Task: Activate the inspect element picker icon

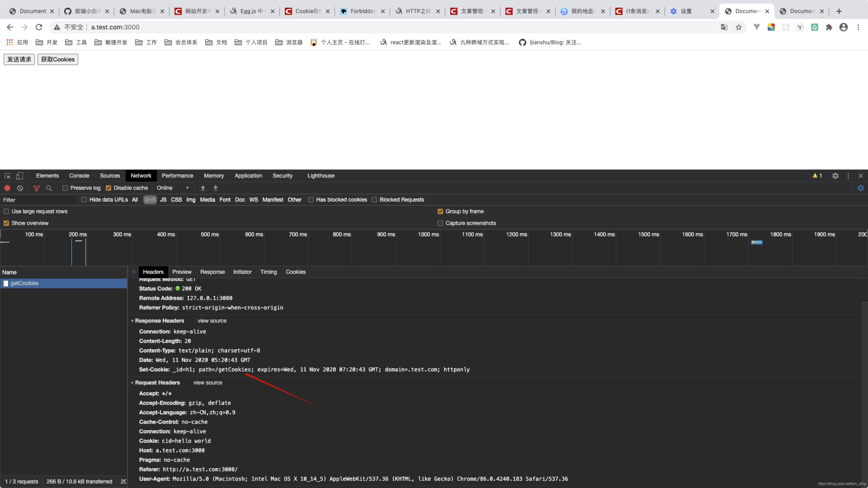Action: point(7,176)
